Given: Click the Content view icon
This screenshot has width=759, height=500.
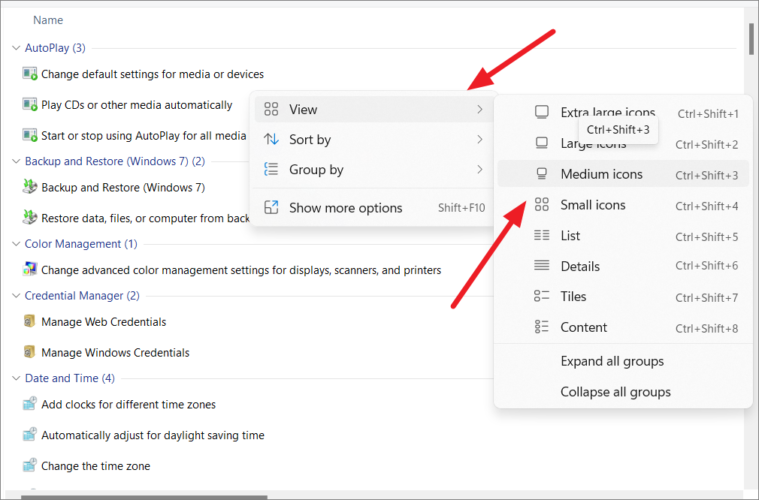Looking at the screenshot, I should coord(542,327).
